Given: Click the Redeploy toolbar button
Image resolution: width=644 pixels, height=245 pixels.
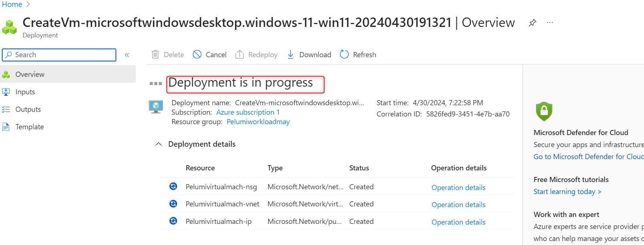Looking at the screenshot, I should click(256, 55).
